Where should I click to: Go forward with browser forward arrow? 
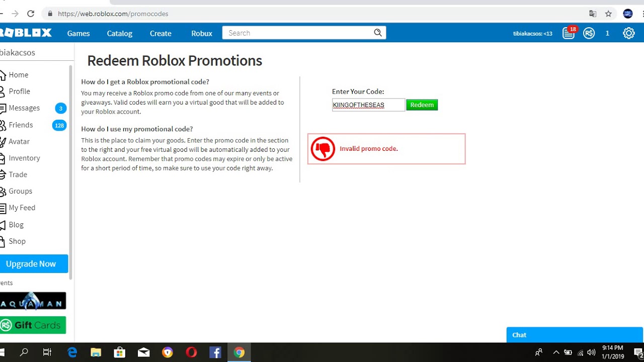15,14
